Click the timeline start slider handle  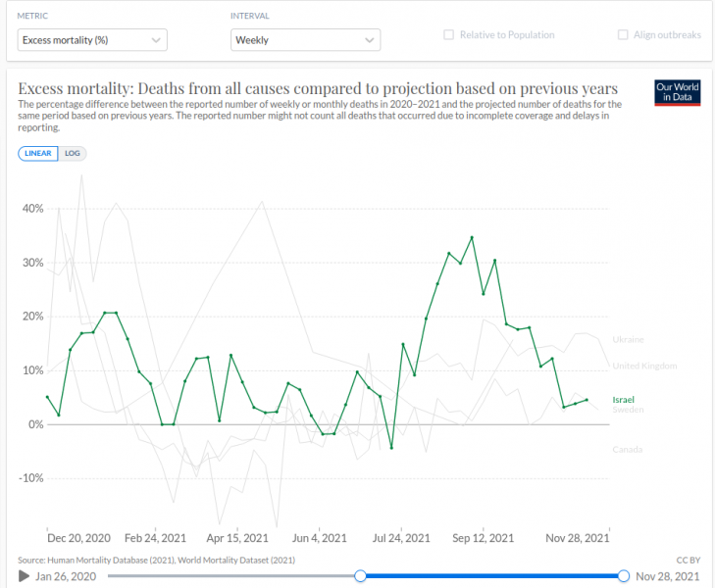[360, 575]
